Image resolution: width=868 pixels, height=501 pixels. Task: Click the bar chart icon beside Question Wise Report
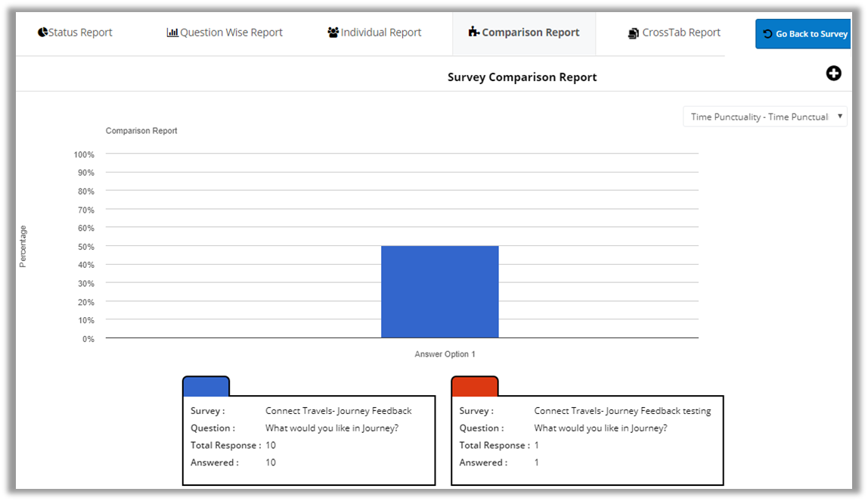pos(172,33)
